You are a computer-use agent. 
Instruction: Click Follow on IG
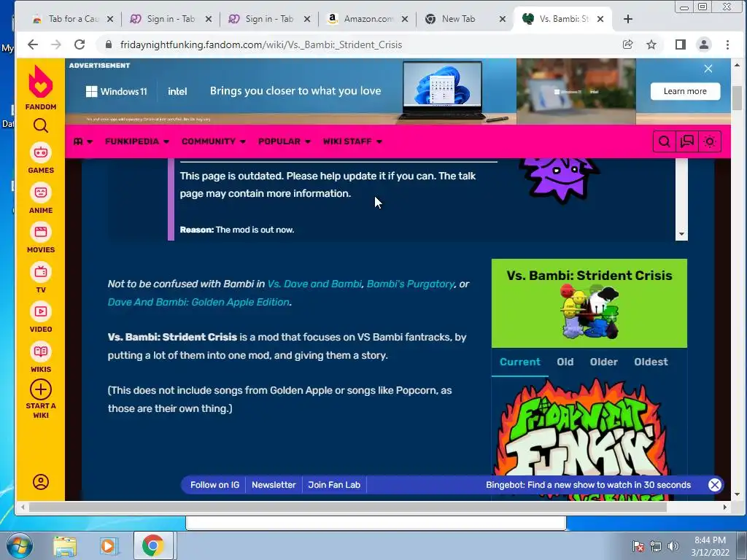click(x=215, y=485)
